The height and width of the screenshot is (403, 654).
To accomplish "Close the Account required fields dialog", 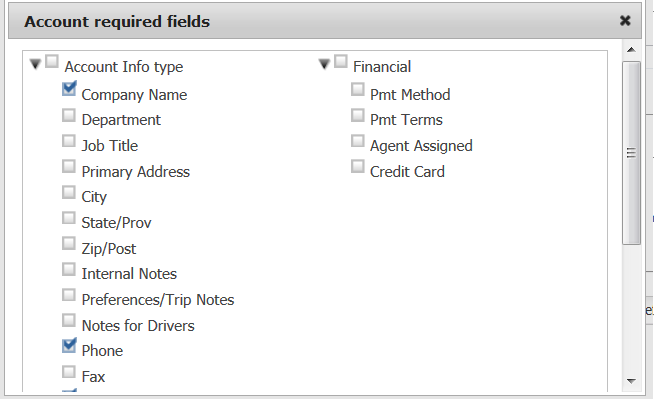I will (625, 20).
